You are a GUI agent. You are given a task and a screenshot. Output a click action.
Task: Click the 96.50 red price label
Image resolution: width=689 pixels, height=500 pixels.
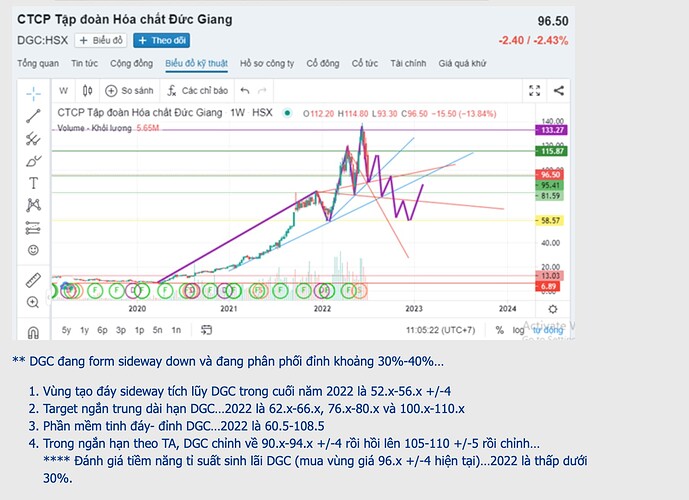pyautogui.click(x=550, y=175)
